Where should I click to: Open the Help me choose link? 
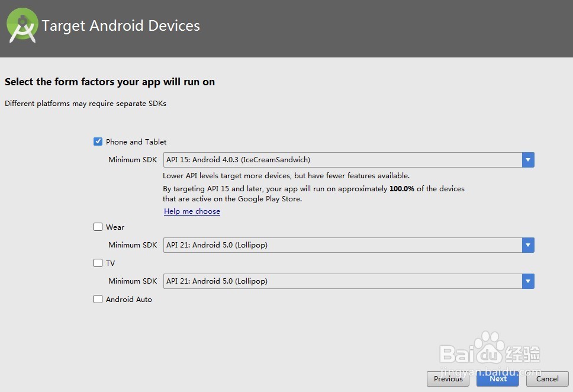pos(192,211)
